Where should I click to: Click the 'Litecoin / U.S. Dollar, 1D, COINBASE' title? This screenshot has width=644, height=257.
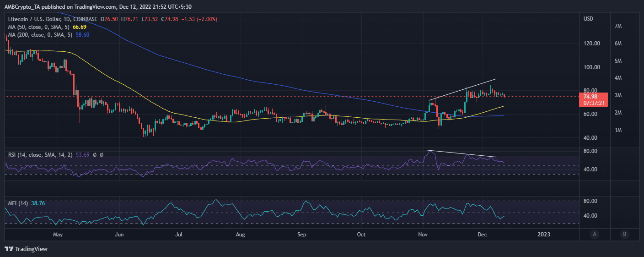click(x=53, y=19)
